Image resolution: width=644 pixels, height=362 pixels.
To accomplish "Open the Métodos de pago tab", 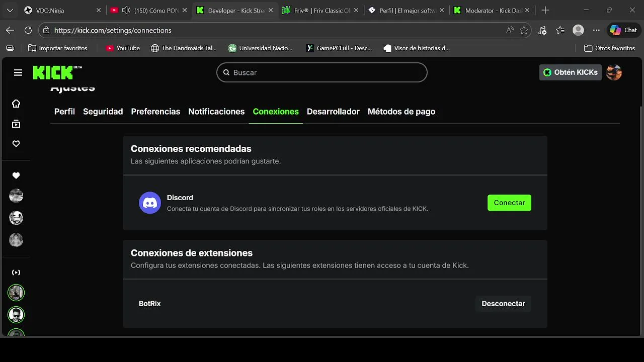I will [401, 112].
